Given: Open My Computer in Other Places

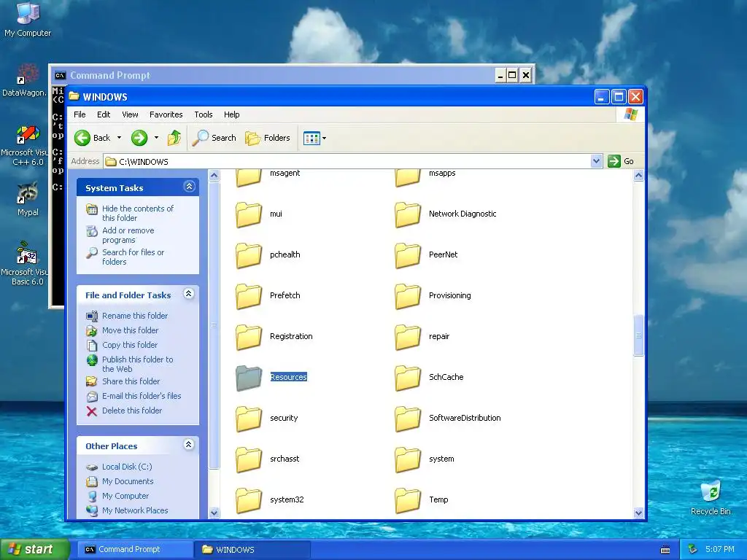Looking at the screenshot, I should (x=125, y=496).
